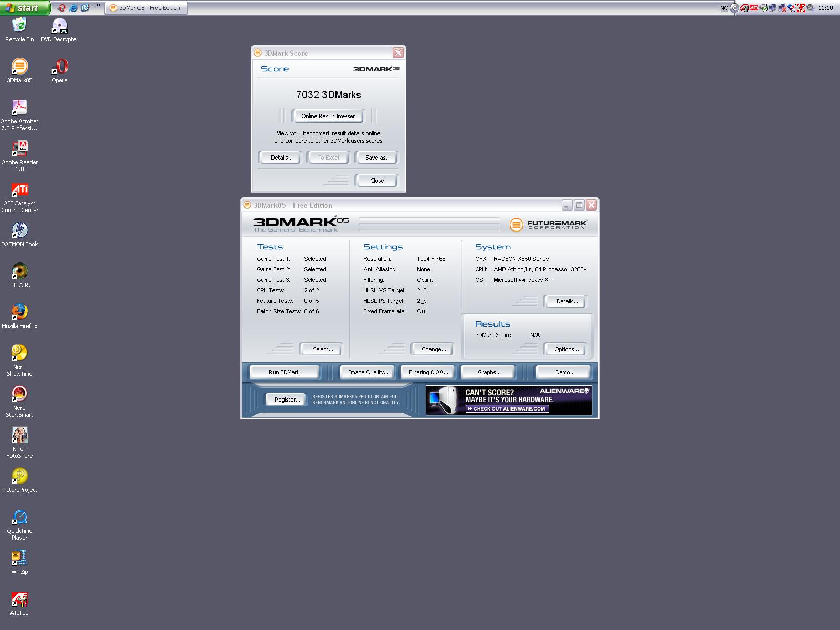Open the Windows Start menu

point(26,8)
